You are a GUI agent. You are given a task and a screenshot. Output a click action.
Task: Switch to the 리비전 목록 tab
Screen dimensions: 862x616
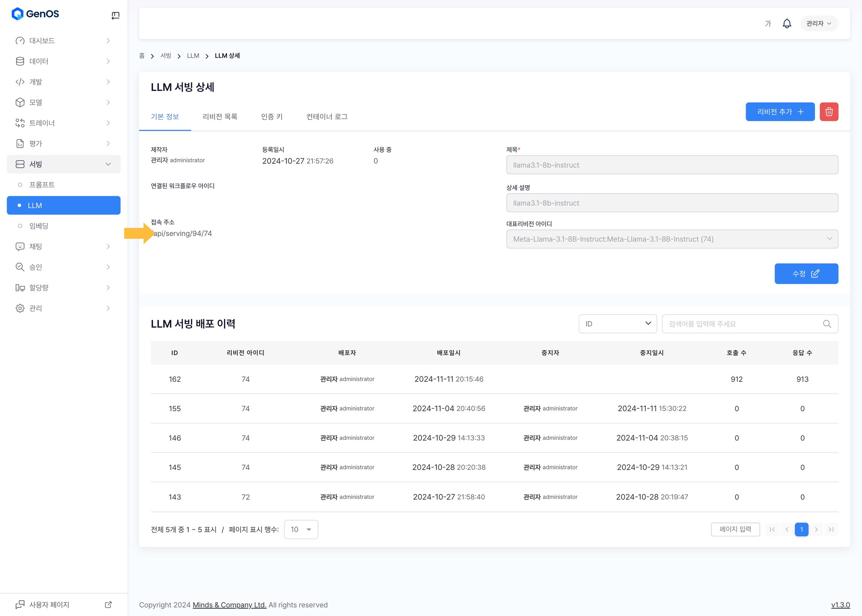coord(220,116)
